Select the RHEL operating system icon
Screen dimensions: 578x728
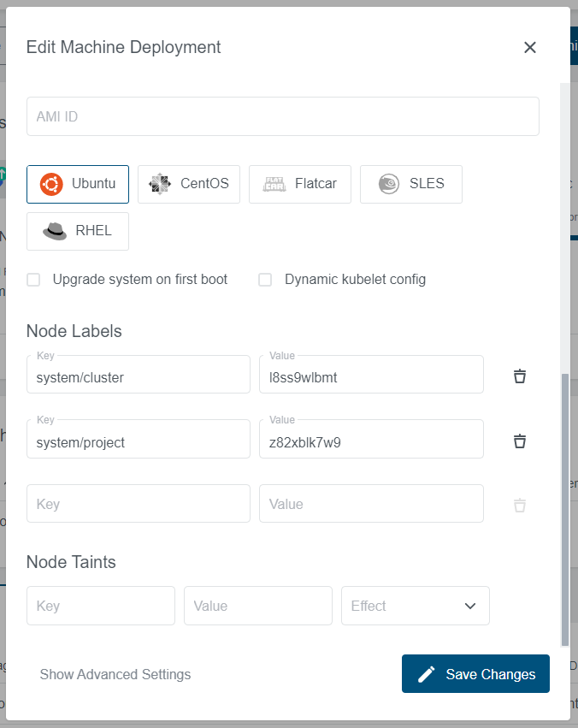pos(53,231)
